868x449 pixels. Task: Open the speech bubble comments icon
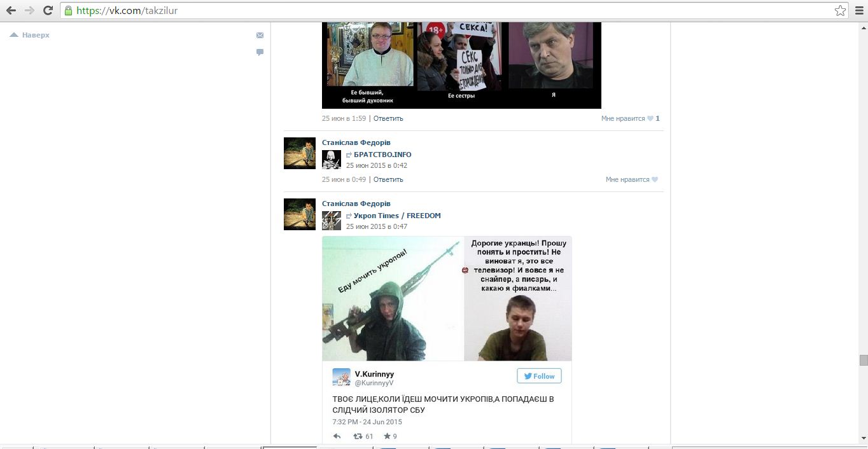coord(260,52)
